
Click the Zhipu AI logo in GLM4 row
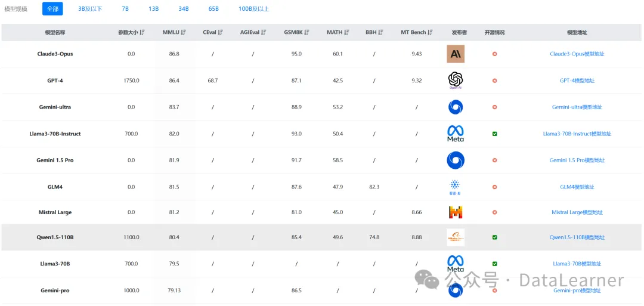pos(456,187)
